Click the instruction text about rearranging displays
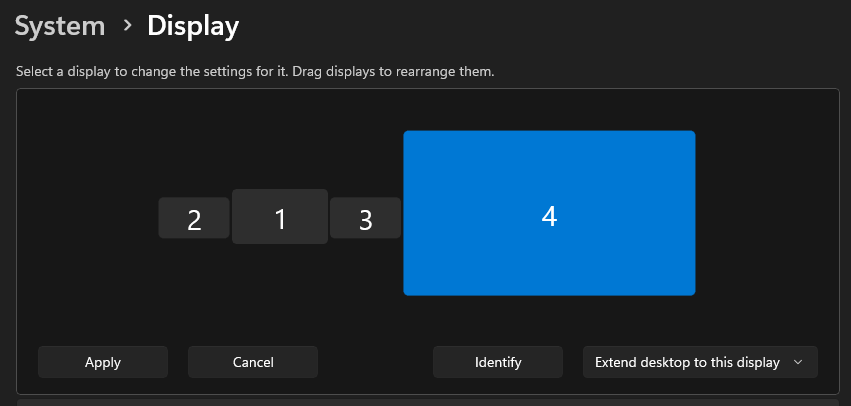Screen dimensions: 851x406 255,72
